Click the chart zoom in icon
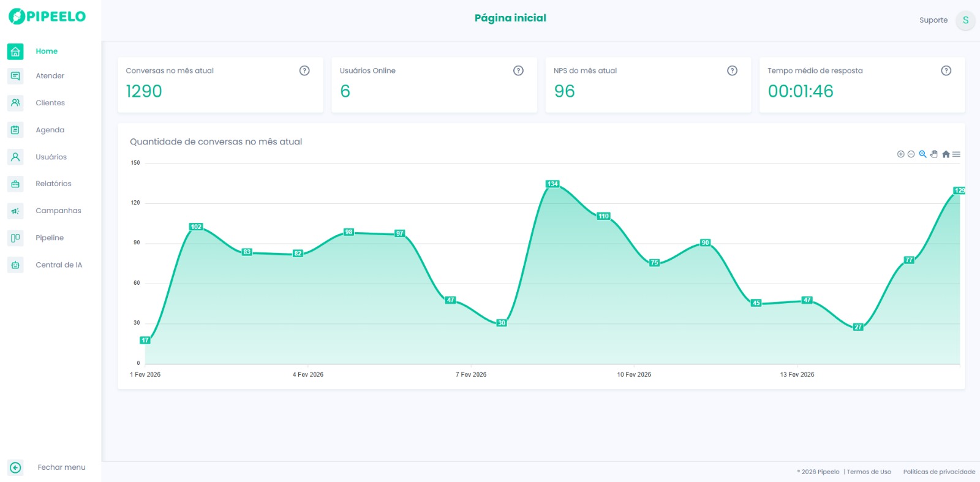This screenshot has height=482, width=980. click(900, 154)
